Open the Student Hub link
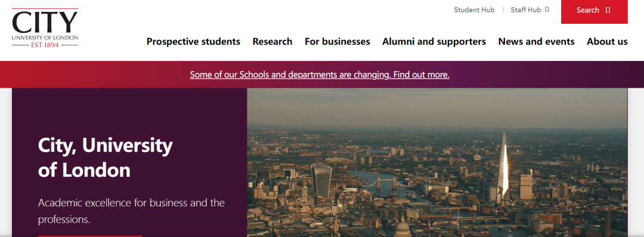The image size is (644, 237). pos(474,10)
